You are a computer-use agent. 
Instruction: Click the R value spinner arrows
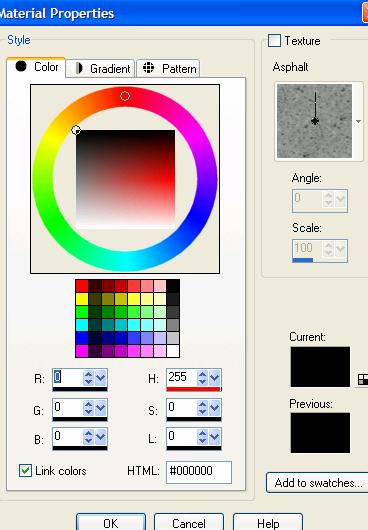click(89, 377)
